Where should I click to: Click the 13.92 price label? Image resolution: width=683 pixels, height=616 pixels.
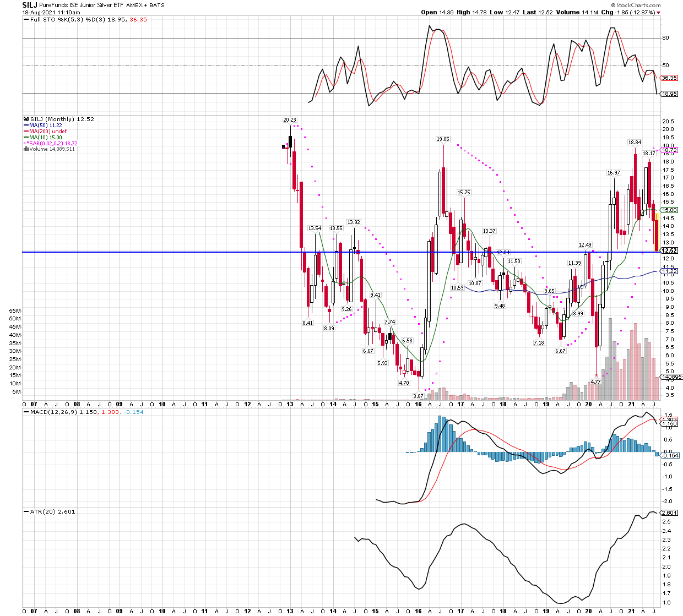[x=354, y=222]
